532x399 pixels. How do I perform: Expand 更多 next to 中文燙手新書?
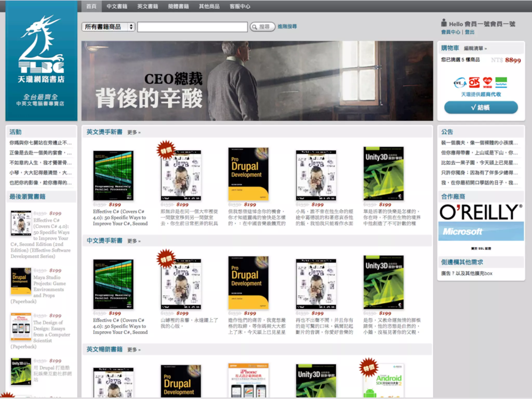tap(134, 241)
